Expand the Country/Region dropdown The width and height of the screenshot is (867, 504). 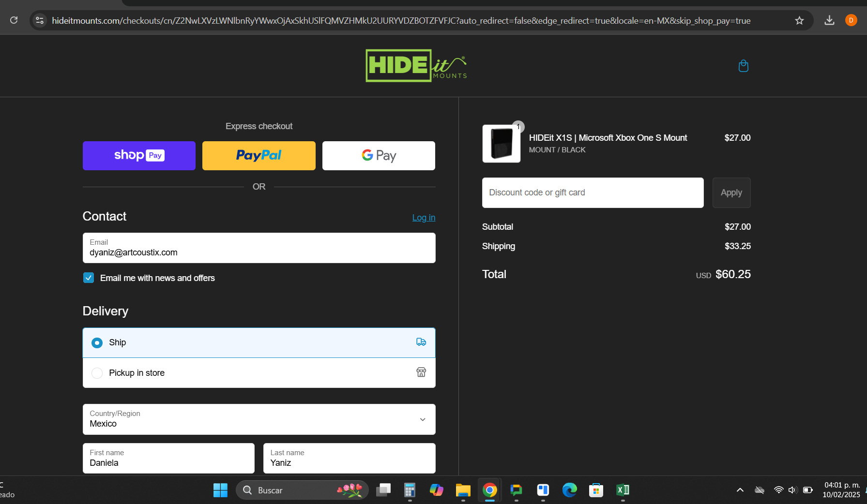tap(259, 419)
